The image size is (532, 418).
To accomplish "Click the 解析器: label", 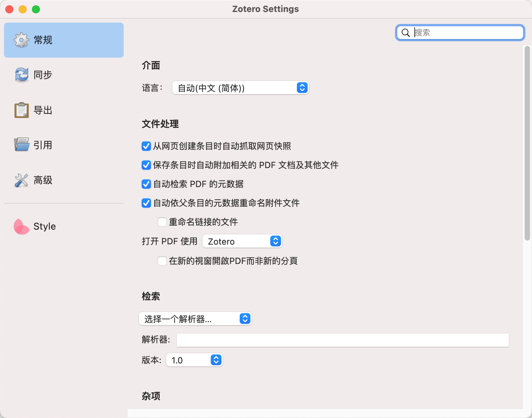I will [x=156, y=340].
